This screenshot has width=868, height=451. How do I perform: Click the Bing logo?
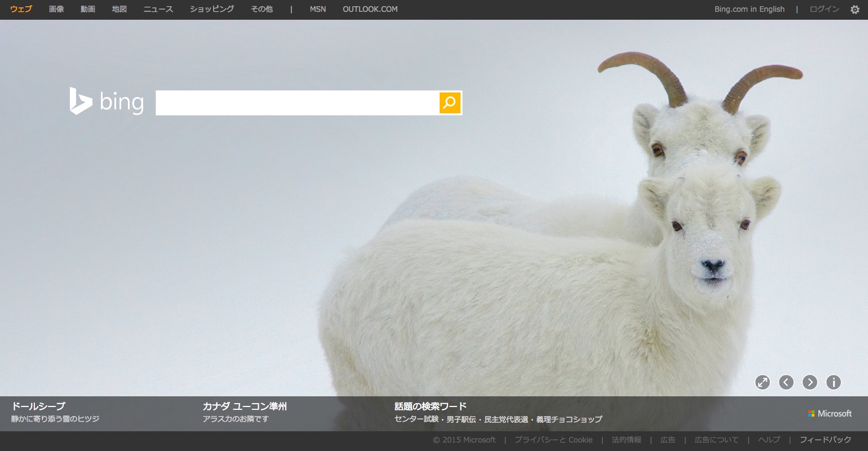[x=107, y=101]
